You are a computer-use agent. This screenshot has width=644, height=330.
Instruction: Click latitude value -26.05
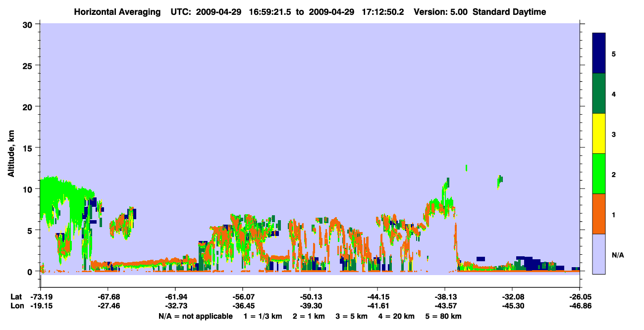pyautogui.click(x=580, y=297)
